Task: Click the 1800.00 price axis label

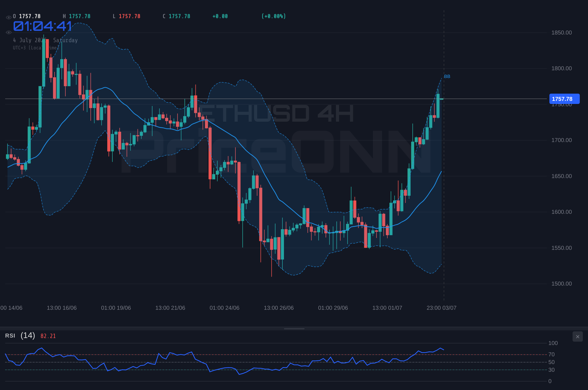Action: pyautogui.click(x=562, y=68)
